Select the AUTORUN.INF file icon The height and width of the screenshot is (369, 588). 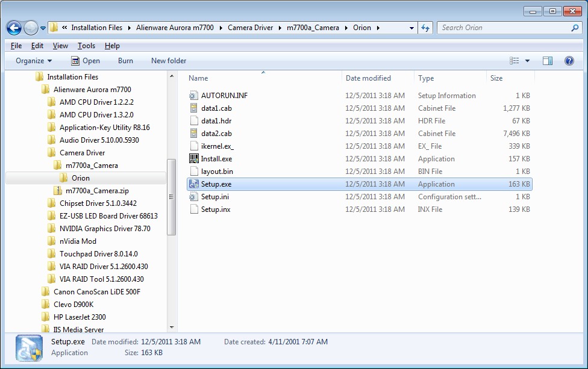[193, 96]
